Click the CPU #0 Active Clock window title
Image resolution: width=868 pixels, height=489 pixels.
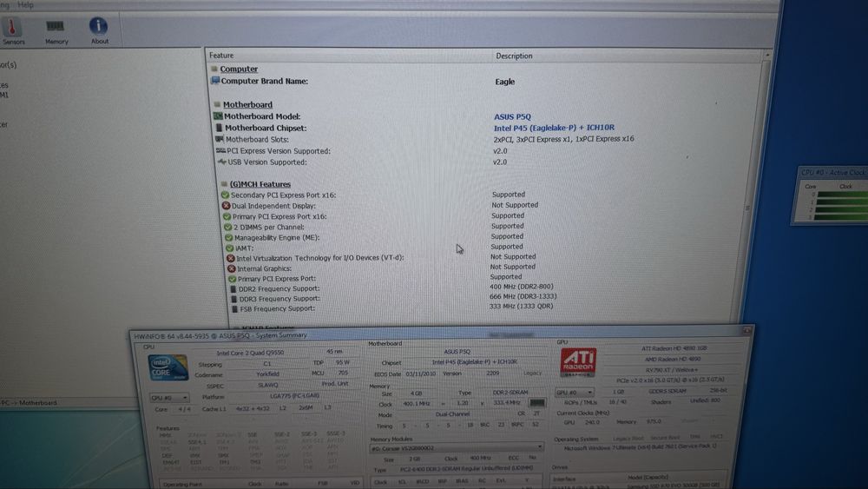pyautogui.click(x=833, y=173)
